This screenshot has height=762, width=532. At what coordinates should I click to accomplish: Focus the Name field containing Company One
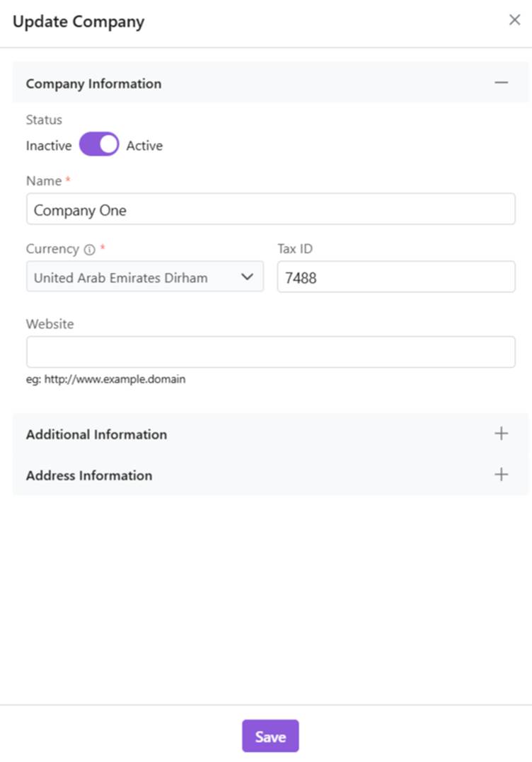(270, 210)
